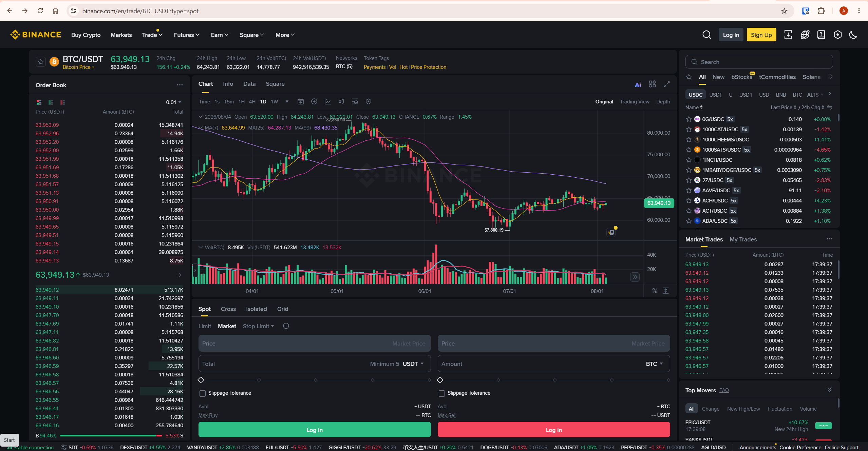
Task: Toggle auto-fit price scale icon
Action: [666, 291]
